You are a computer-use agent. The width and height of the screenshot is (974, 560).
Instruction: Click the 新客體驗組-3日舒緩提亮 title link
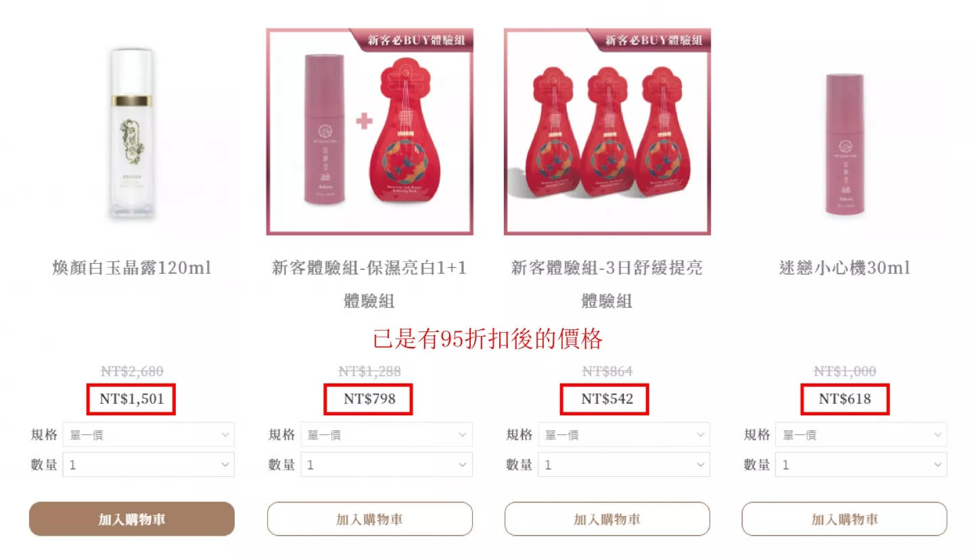coord(607,284)
